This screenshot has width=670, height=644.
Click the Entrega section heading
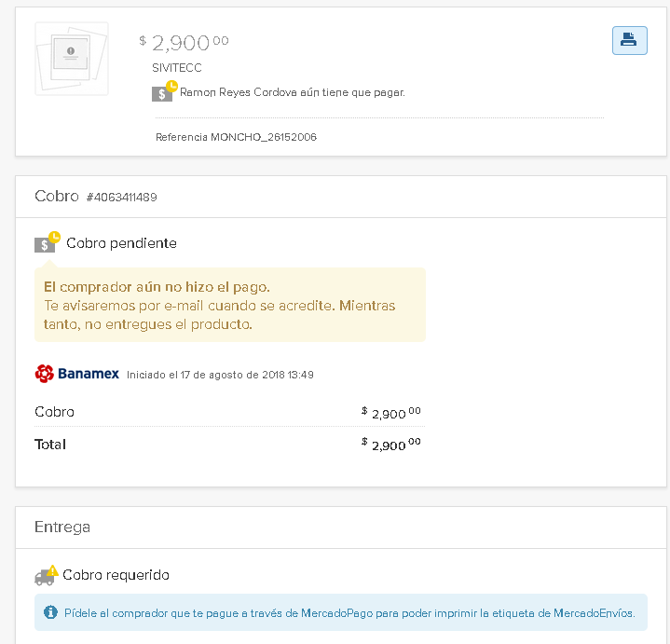pyautogui.click(x=62, y=527)
